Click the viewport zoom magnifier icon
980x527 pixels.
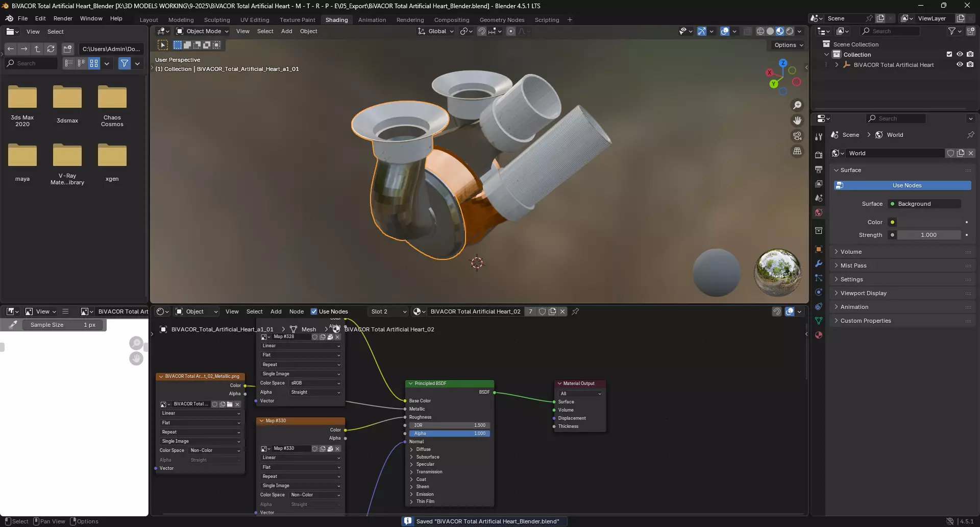pyautogui.click(x=797, y=105)
